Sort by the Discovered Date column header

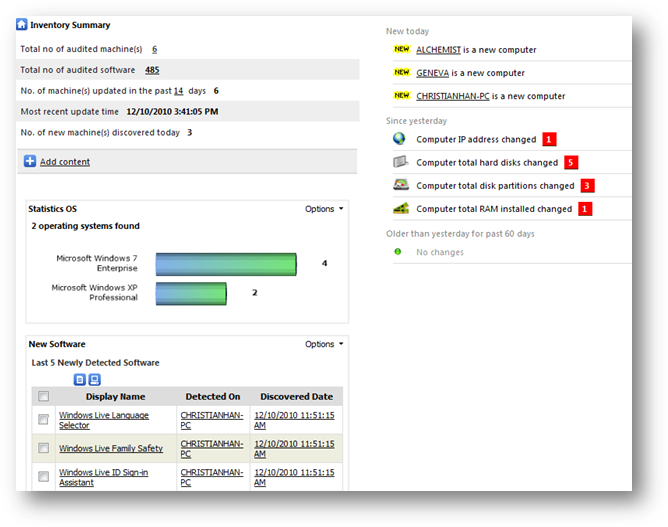[x=297, y=397]
